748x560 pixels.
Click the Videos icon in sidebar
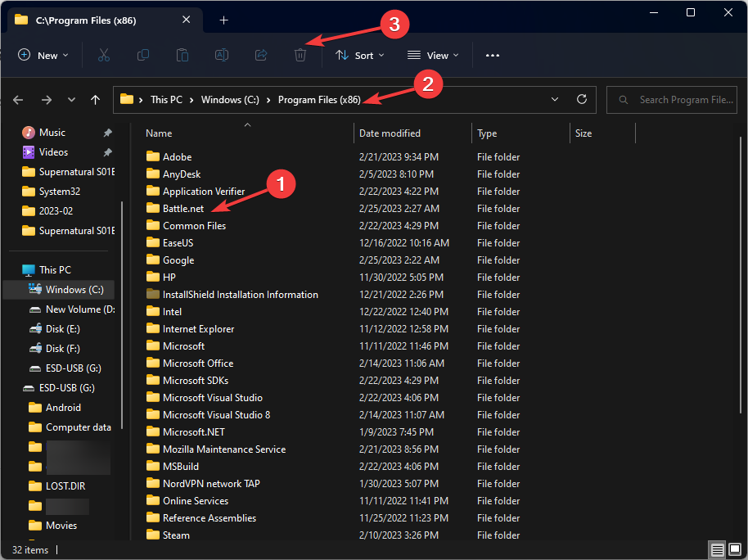tap(29, 152)
